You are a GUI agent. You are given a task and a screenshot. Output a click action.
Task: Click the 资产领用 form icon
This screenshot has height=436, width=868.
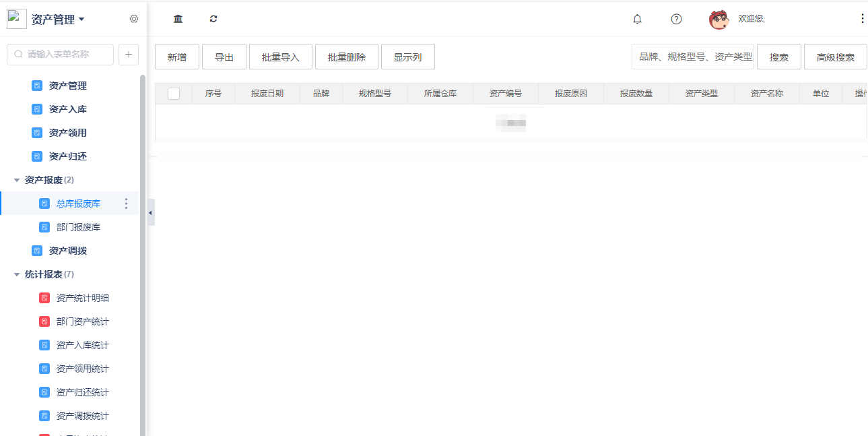[x=37, y=133]
